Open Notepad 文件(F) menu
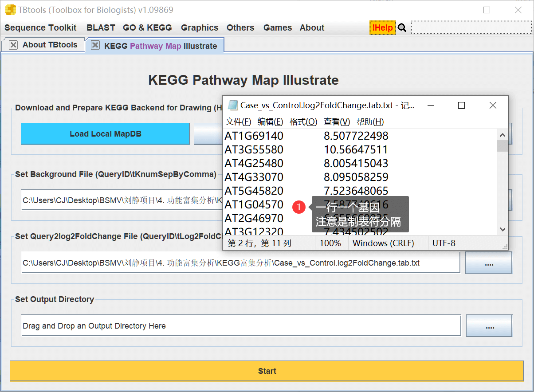534x392 pixels. 238,122
